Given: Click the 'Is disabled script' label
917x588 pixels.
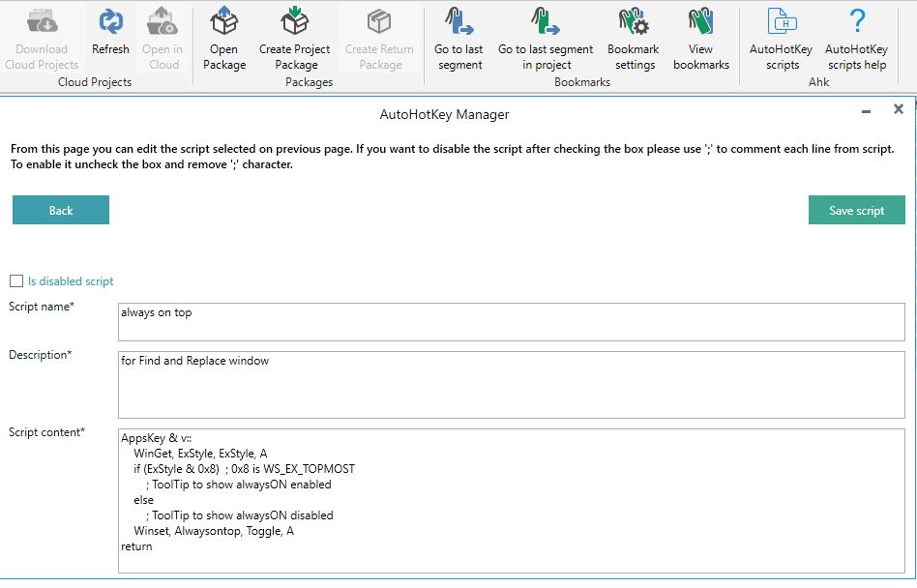Looking at the screenshot, I should (71, 281).
